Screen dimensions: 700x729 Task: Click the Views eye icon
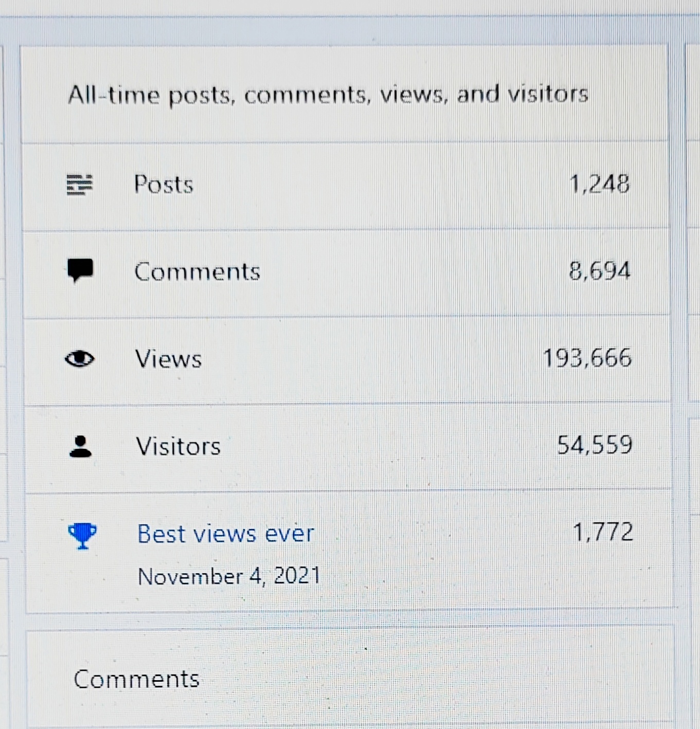pyautogui.click(x=80, y=358)
